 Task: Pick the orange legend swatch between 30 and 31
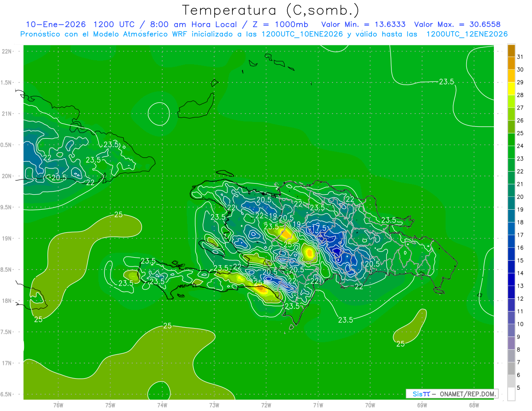click(511, 63)
